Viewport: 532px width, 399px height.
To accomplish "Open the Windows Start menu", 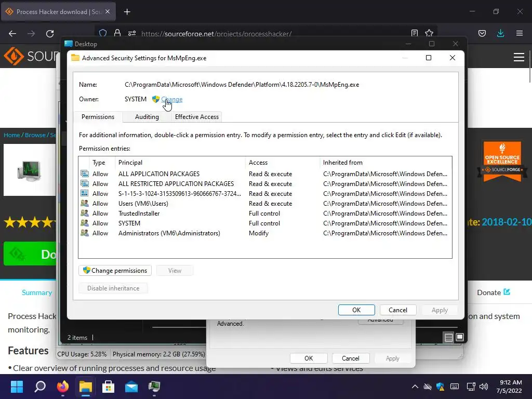I will (x=17, y=387).
